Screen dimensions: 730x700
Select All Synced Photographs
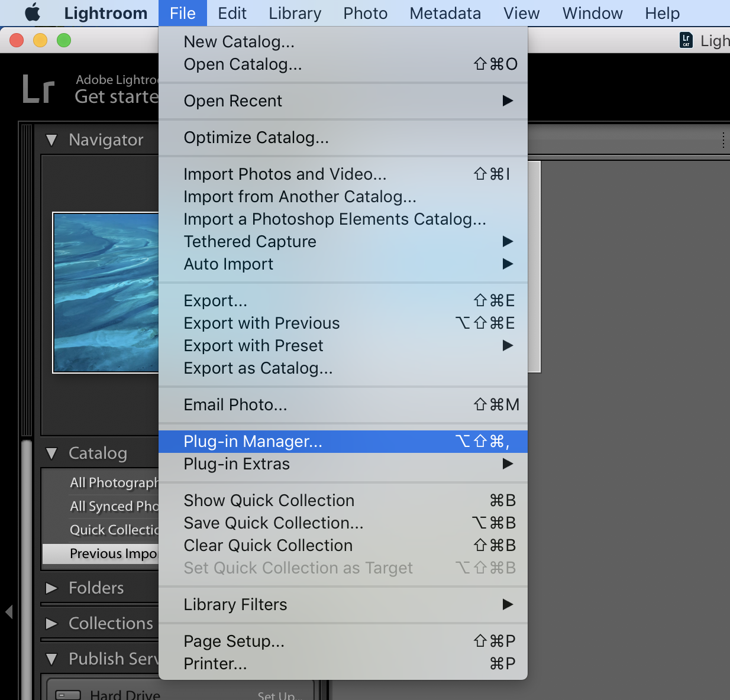101,506
